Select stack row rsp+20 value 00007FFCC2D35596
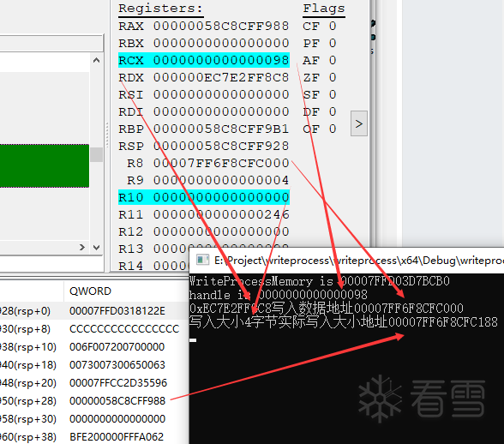The width and height of the screenshot is (504, 444). 118,383
